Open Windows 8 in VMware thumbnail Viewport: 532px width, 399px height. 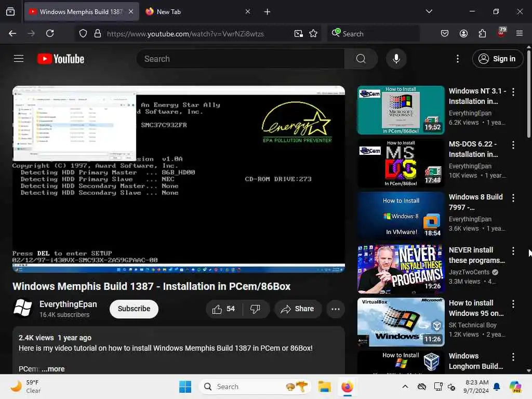(x=401, y=216)
